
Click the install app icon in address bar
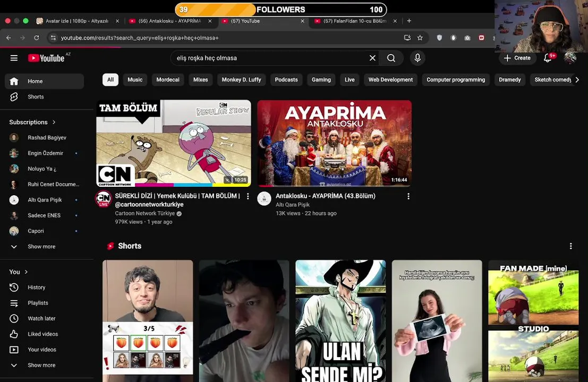point(407,38)
